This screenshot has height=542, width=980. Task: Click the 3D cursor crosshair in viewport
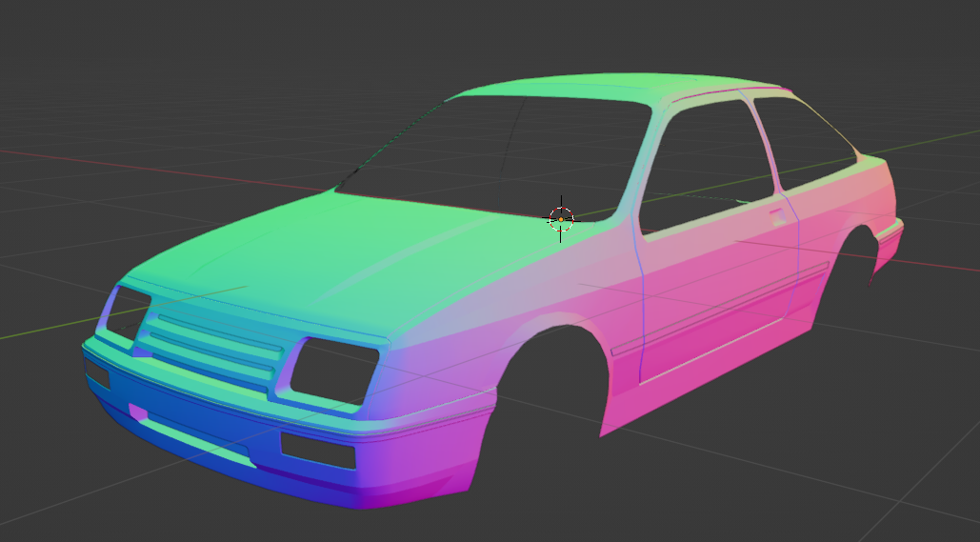(561, 219)
